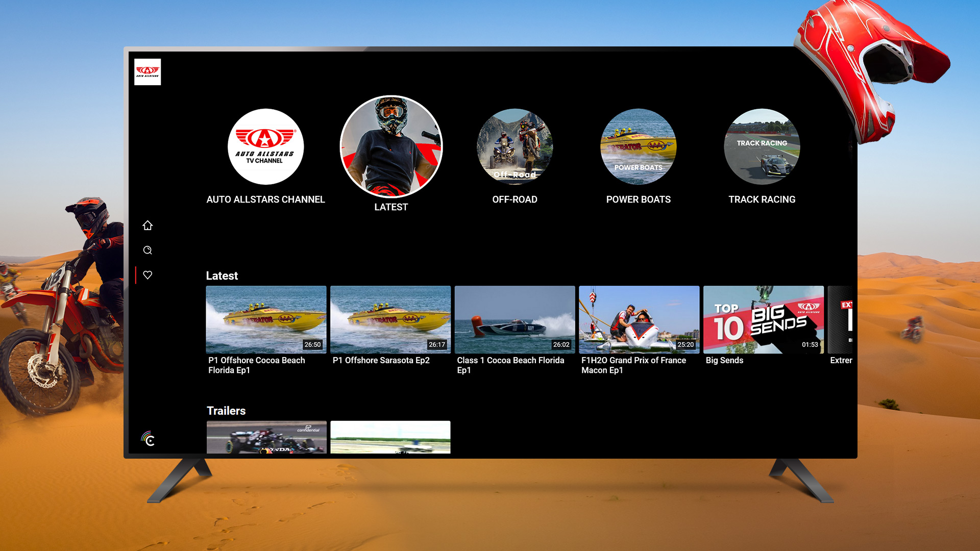Play Top 10 Big Sends video
The width and height of the screenshot is (980, 551).
click(763, 320)
